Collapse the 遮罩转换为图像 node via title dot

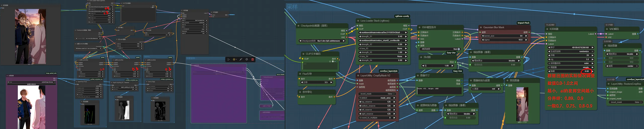pyautogui.click(x=418, y=105)
